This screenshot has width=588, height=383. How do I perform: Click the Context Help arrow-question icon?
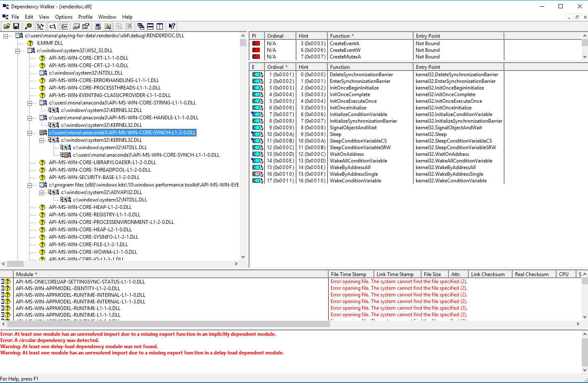[172, 27]
